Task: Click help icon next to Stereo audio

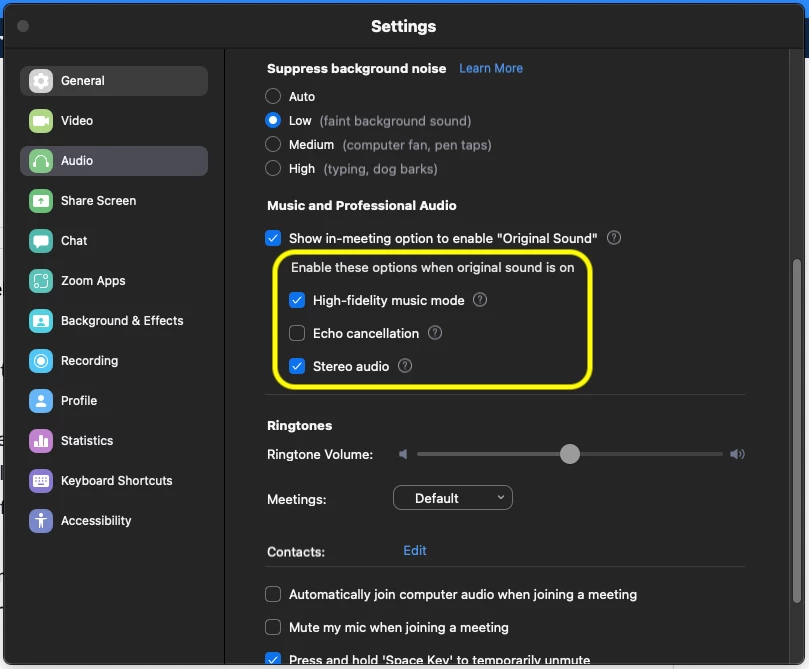Action: (x=405, y=366)
